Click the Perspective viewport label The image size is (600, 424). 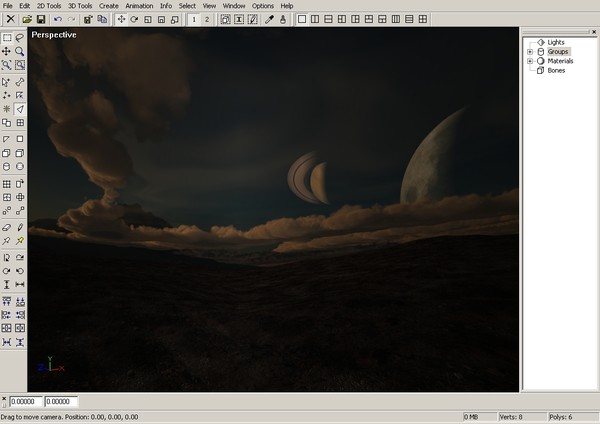54,35
